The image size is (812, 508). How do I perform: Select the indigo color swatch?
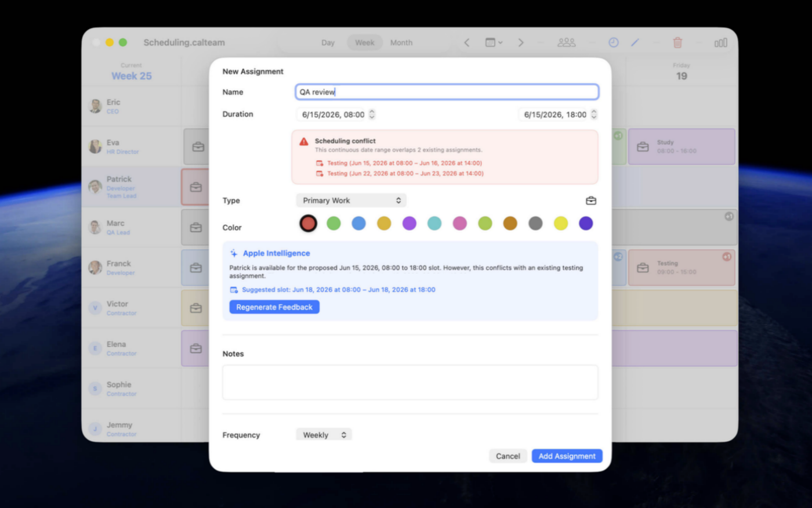pos(586,223)
